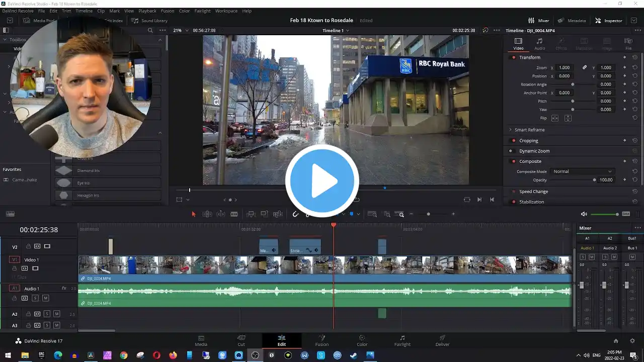Choose the Dynamic Trim Mode tool
The width and height of the screenshot is (644, 362).
point(220,214)
